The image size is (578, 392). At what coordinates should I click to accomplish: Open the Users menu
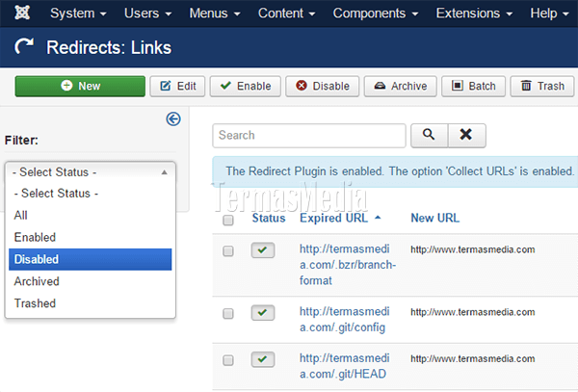click(x=147, y=13)
